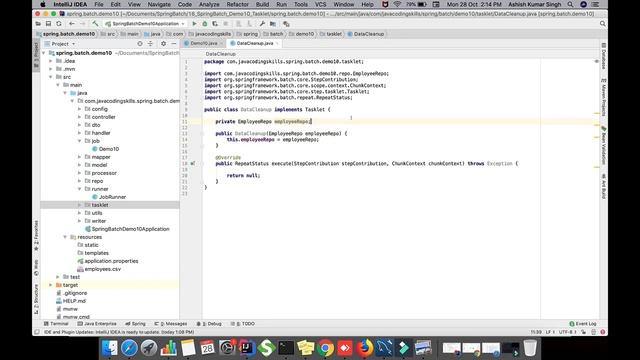The width and height of the screenshot is (640, 360).
Task: Click the Open file toolbar icon
Action: (38, 24)
